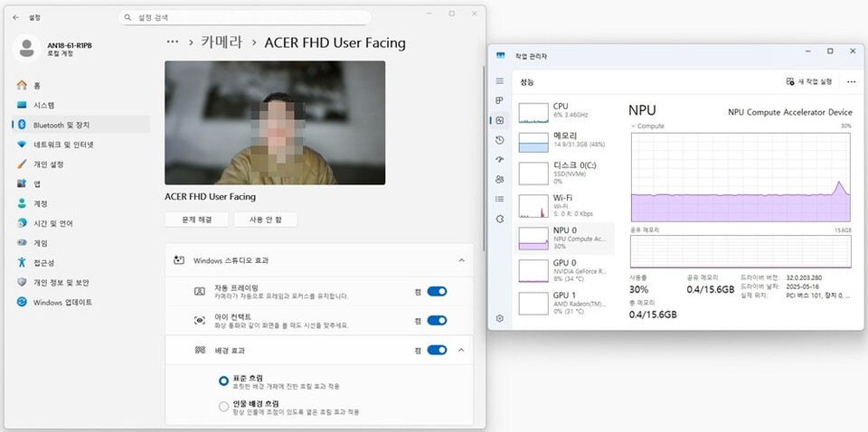Collapse the 배경 효과 options chevron
This screenshot has height=432, width=868.
[x=462, y=350]
